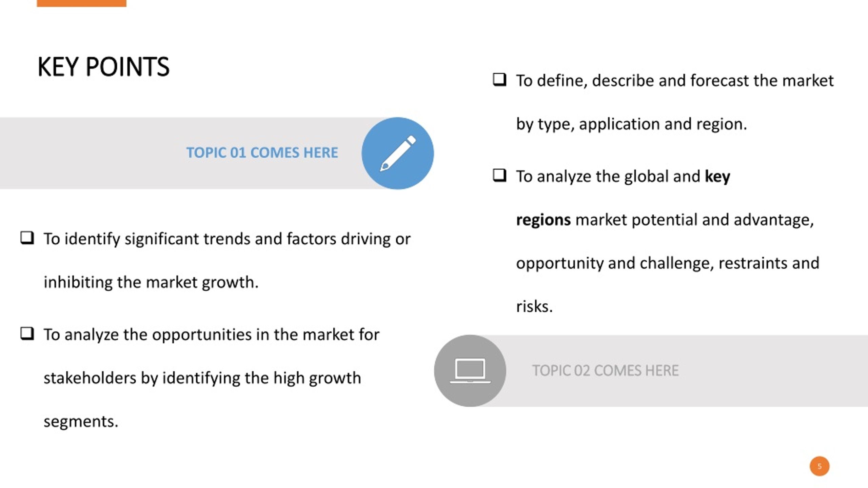Click the text 'by type, application and region.'
868x488 pixels.
coord(631,124)
